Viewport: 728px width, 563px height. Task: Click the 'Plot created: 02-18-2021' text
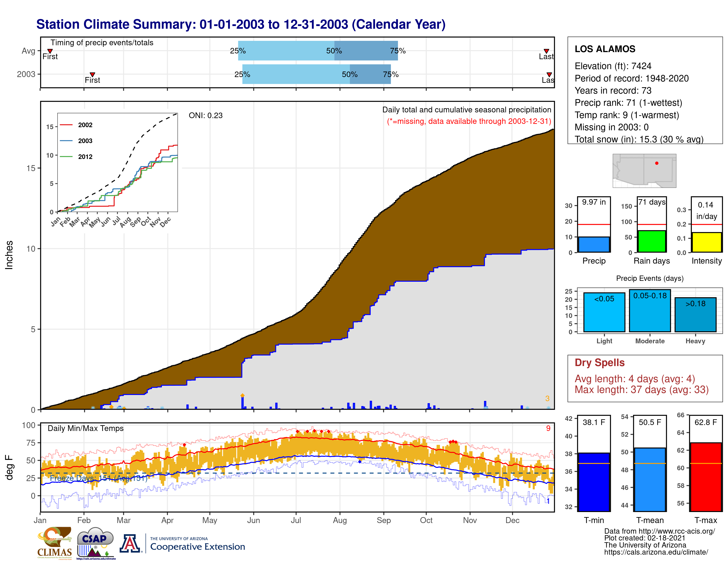click(645, 538)
